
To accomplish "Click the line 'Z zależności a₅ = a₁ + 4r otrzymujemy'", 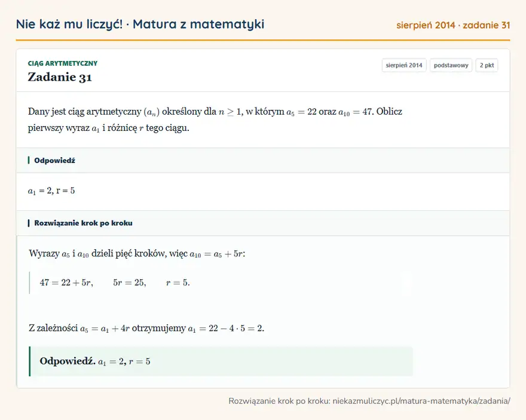I will (146, 328).
